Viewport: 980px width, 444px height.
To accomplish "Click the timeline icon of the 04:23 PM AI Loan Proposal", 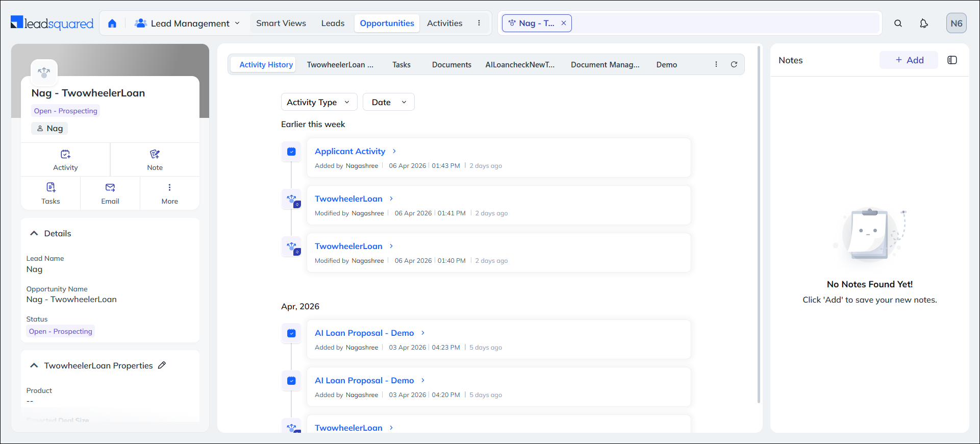I will [291, 333].
